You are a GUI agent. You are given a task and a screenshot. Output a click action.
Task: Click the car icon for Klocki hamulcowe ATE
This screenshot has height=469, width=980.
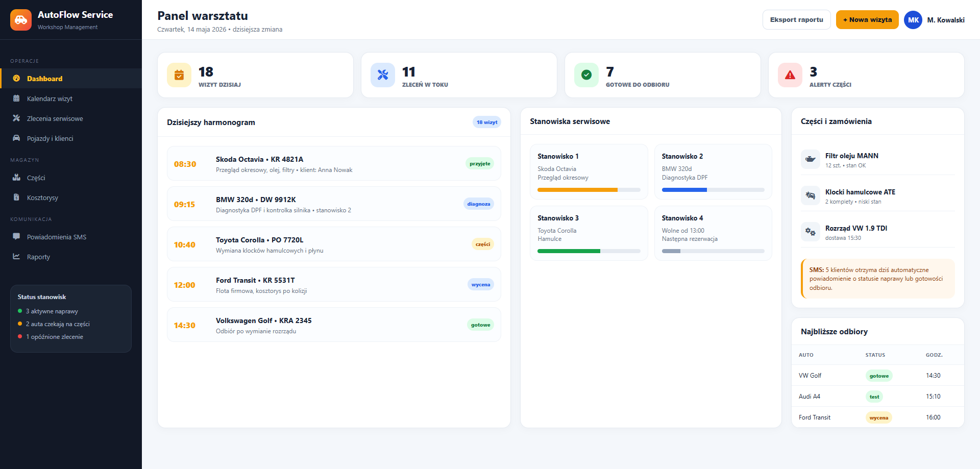pos(811,195)
